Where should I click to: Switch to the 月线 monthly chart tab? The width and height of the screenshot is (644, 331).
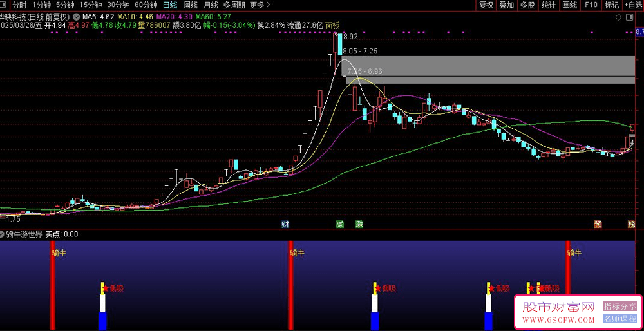211,5
